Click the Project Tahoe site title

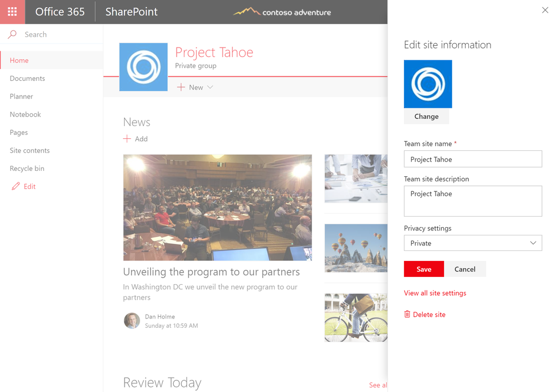(x=214, y=52)
